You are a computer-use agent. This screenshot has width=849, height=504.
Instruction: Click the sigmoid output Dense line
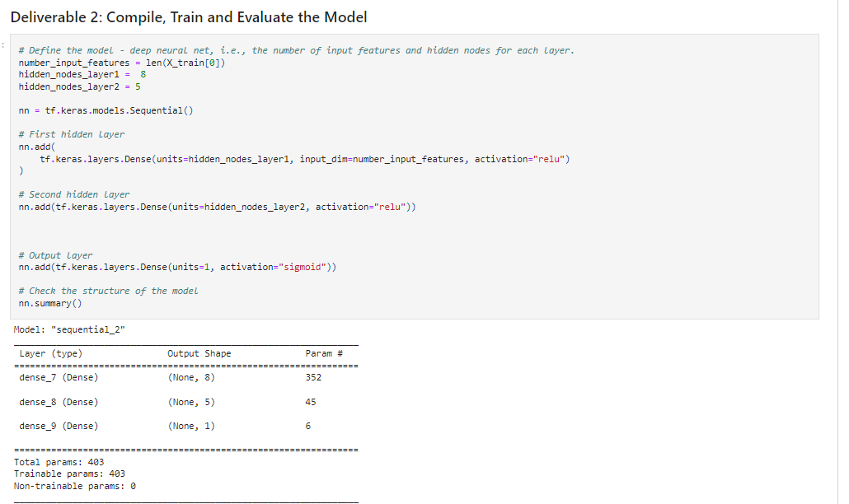point(177,267)
